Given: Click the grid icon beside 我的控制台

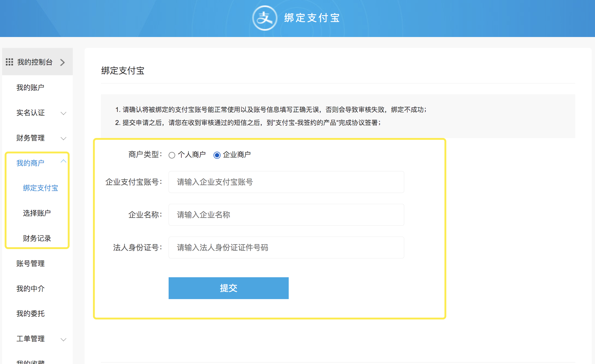Looking at the screenshot, I should 9,62.
